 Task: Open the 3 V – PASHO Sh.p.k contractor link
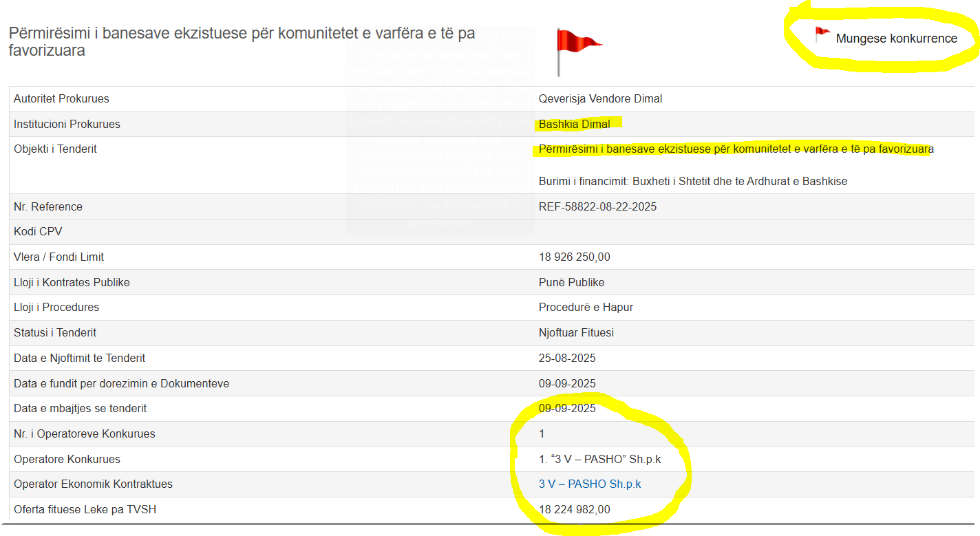click(589, 484)
